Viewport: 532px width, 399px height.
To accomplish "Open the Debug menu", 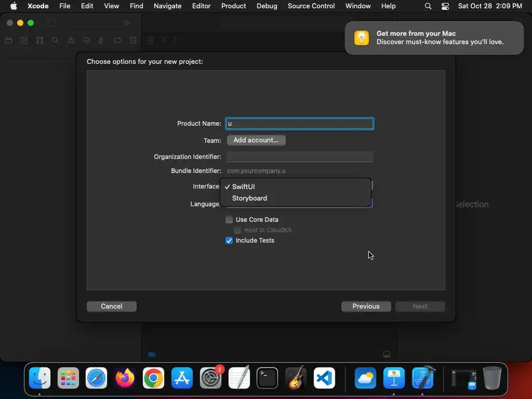I will [x=267, y=6].
